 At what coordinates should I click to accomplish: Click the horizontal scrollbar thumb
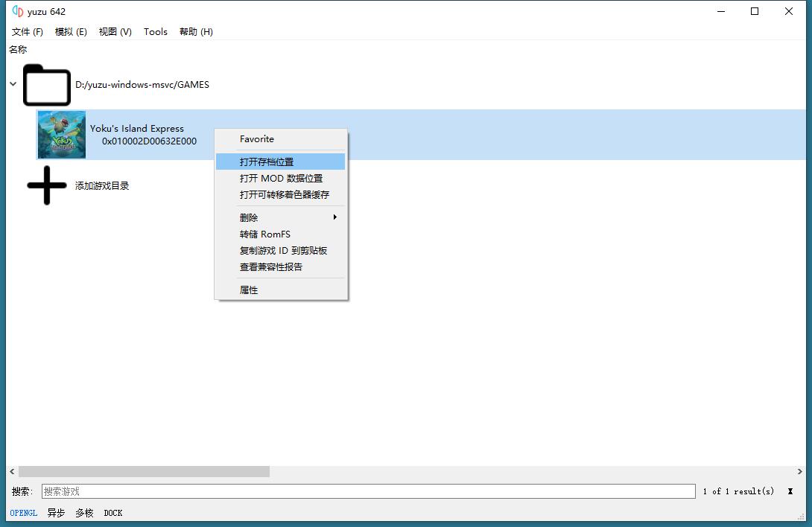point(144,471)
